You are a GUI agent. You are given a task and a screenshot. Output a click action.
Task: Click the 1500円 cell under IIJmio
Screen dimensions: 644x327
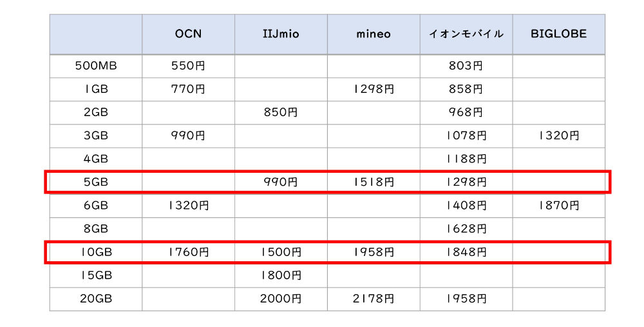[x=280, y=252]
